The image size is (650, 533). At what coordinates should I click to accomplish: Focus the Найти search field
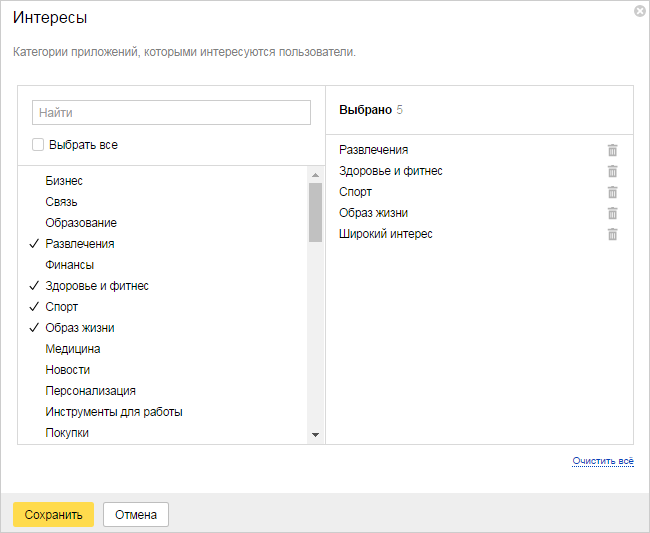(x=171, y=112)
